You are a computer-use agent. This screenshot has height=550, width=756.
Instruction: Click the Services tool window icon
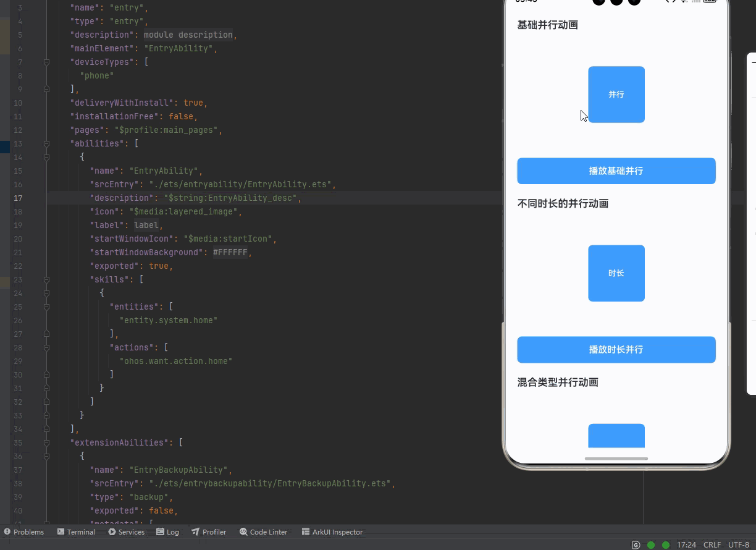coord(112,531)
